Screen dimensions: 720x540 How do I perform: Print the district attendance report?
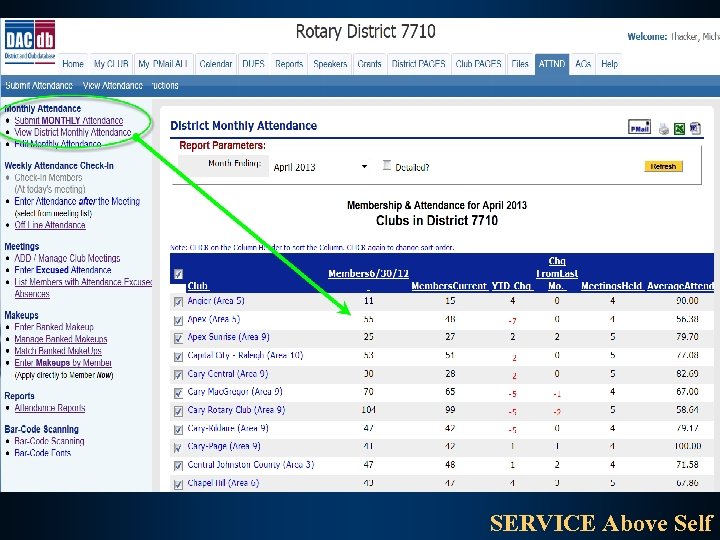664,129
